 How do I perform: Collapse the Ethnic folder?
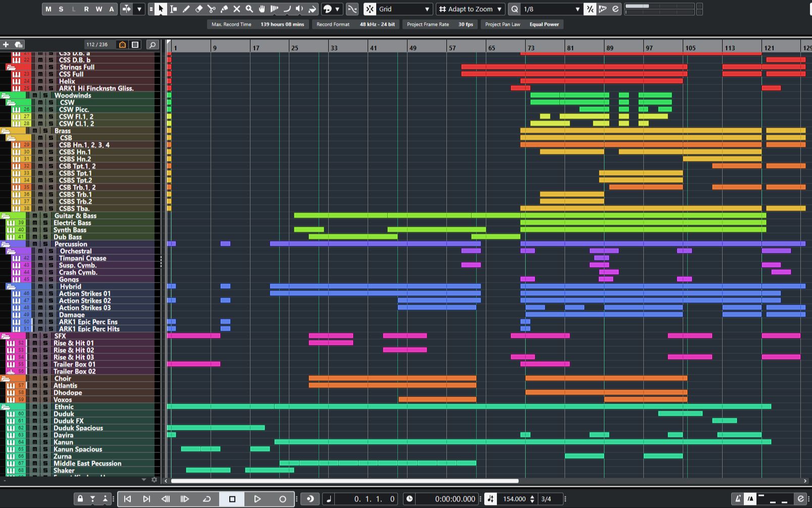click(6, 407)
